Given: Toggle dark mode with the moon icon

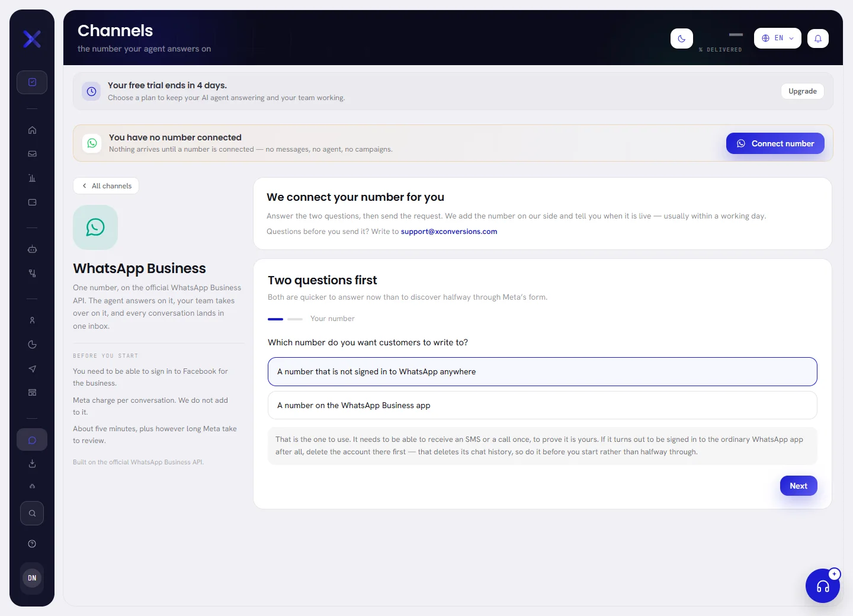Looking at the screenshot, I should tap(682, 38).
